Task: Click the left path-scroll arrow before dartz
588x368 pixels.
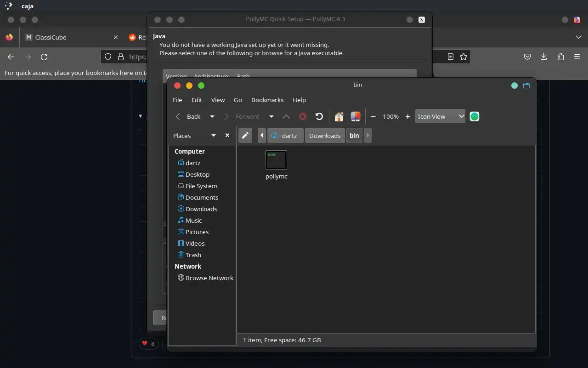Action: [x=262, y=136]
